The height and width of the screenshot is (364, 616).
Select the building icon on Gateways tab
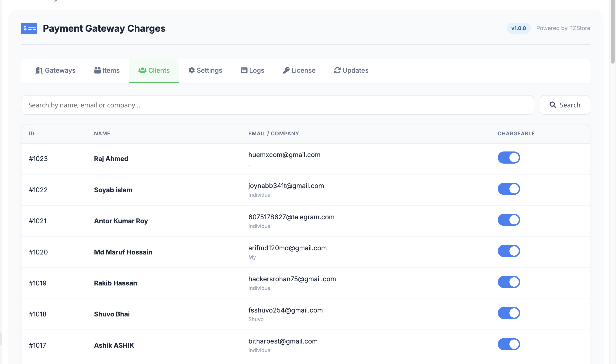pyautogui.click(x=39, y=70)
